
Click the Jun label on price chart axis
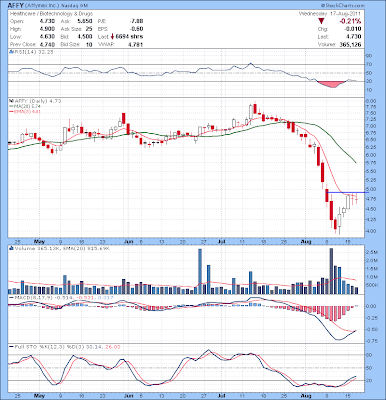(x=129, y=241)
